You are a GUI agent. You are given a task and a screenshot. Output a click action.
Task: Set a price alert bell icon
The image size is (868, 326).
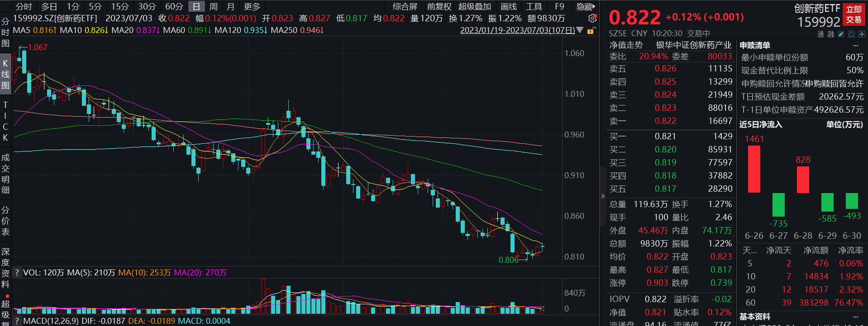pos(851,34)
